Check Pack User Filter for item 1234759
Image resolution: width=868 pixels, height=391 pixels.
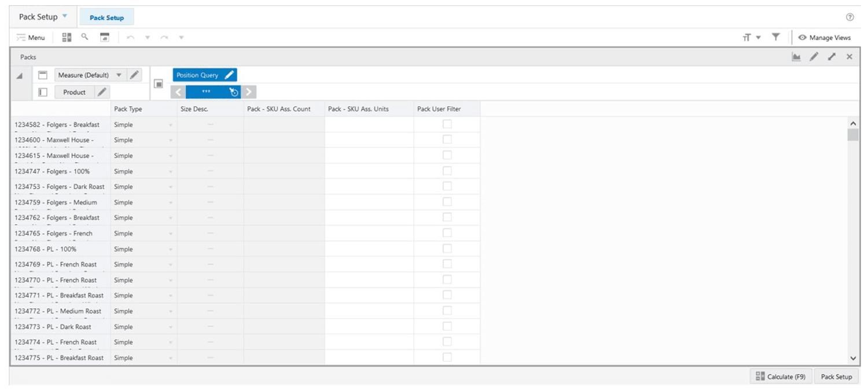447,202
